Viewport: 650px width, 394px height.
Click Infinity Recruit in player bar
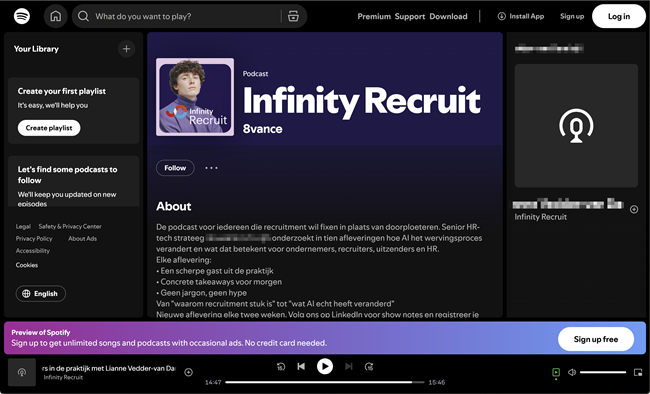pyautogui.click(x=63, y=377)
